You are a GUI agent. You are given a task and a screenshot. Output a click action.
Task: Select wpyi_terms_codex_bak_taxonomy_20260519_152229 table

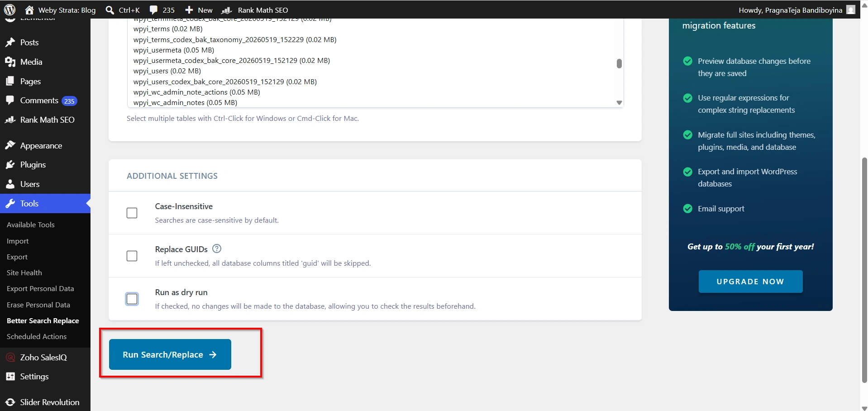pos(235,39)
